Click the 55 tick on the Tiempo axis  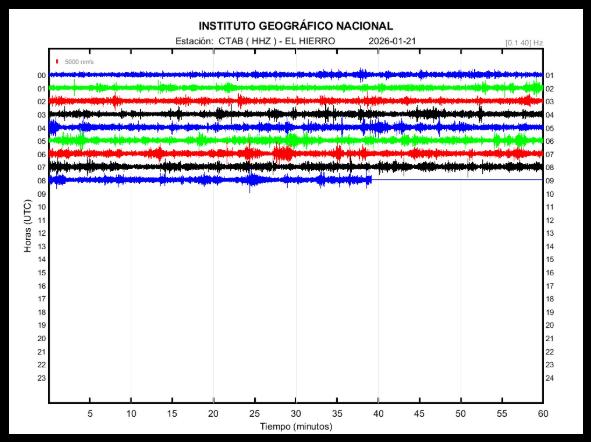point(502,413)
